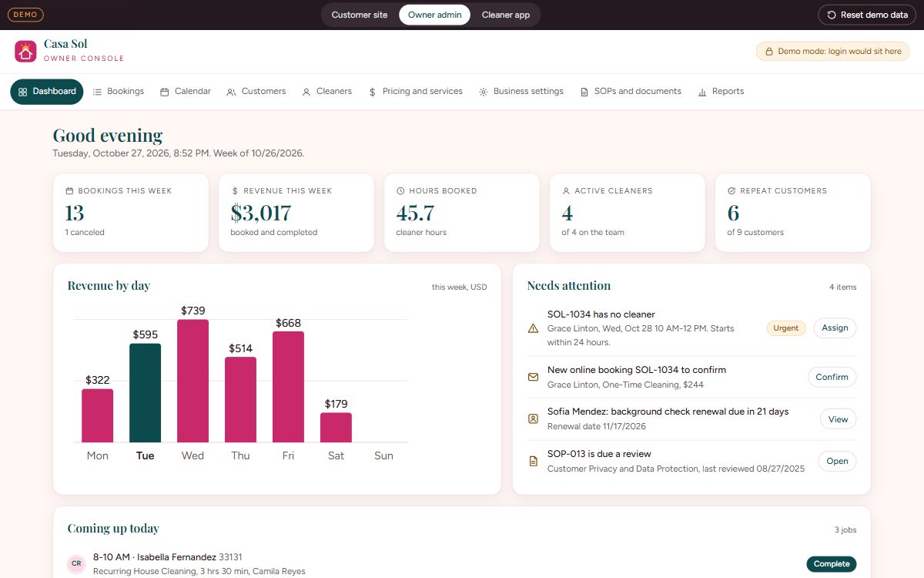The image size is (924, 578).
Task: Click the DEMO badge
Action: tap(25, 15)
